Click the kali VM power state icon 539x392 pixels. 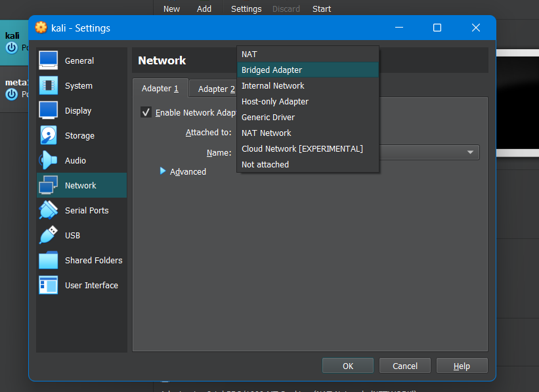(x=11, y=47)
